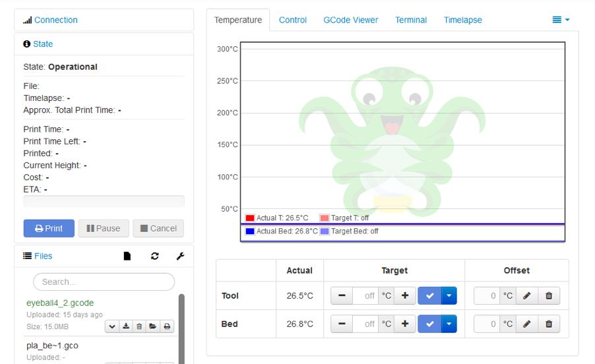595x364 pixels.
Task: Confirm Tool target with checkmark button
Action: (429, 295)
